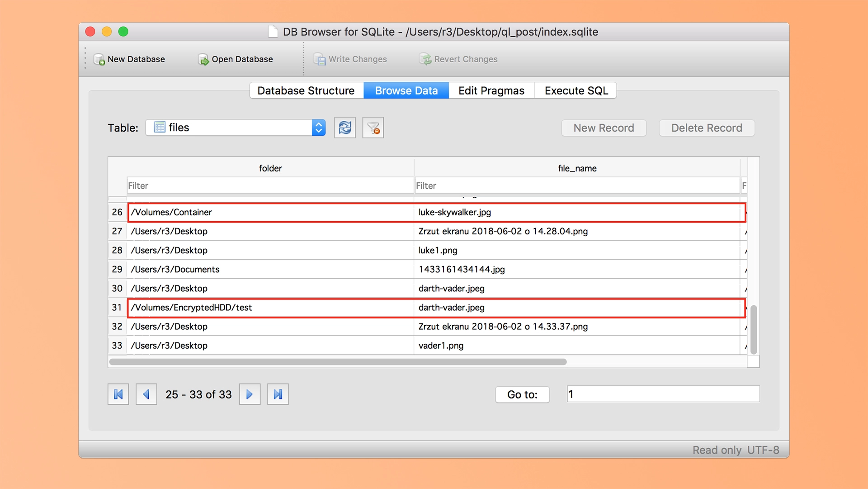Viewport: 868px width, 489px height.
Task: Click the Delete Record button
Action: tap(707, 128)
